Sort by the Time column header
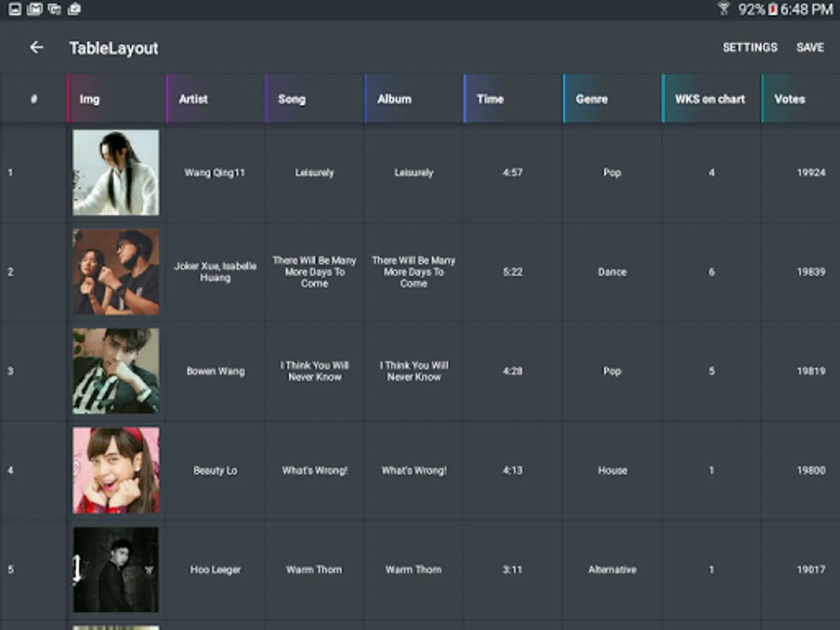 pos(513,99)
